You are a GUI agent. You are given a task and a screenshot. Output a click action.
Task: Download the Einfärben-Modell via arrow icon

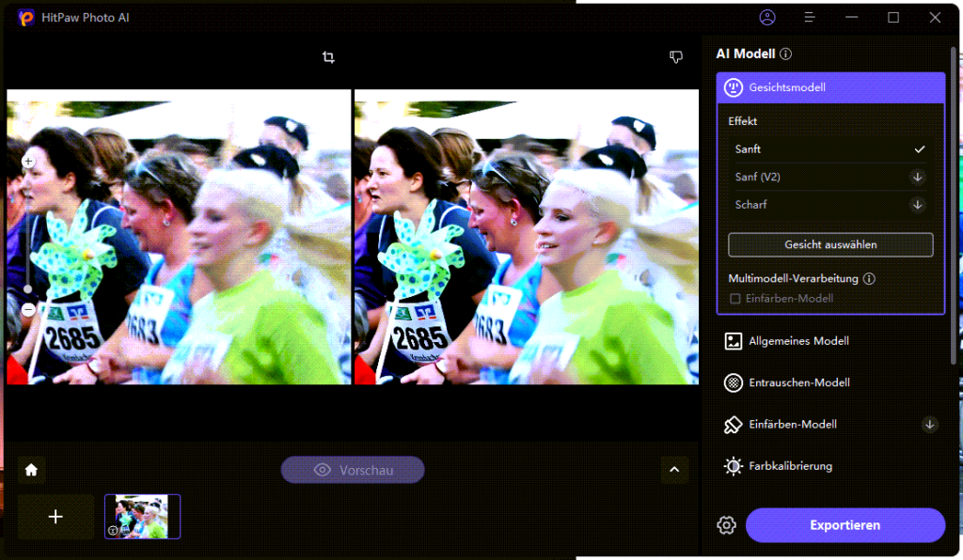point(930,425)
